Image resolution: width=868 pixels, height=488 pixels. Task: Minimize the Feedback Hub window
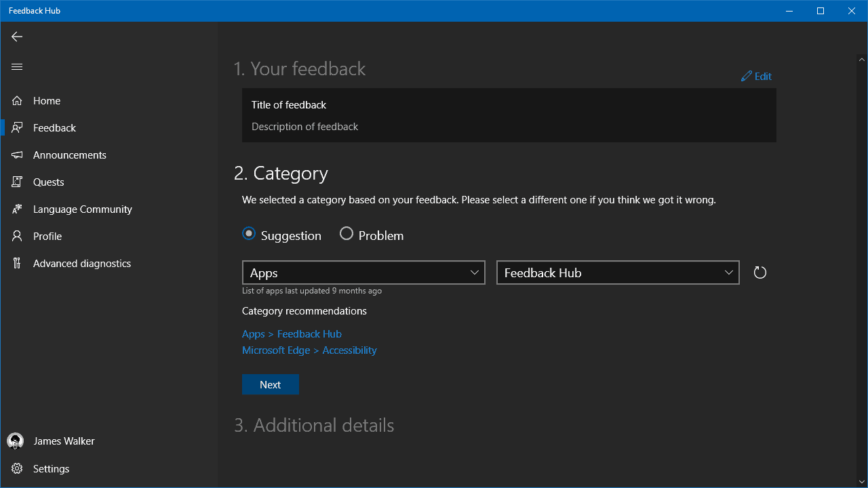click(x=789, y=11)
